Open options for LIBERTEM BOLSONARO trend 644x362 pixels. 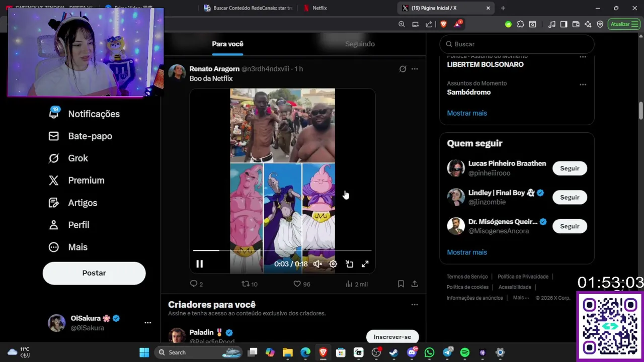click(x=583, y=57)
